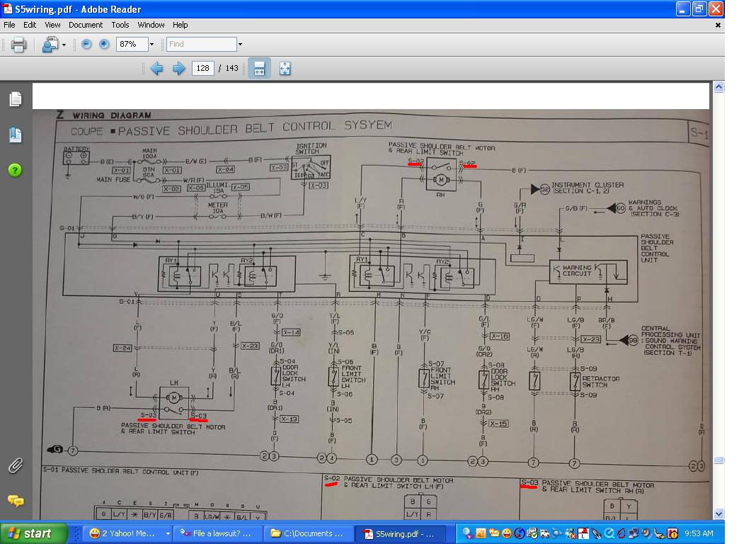Screen dimensions: 756x544
Task: Click the page number input field
Action: point(202,69)
